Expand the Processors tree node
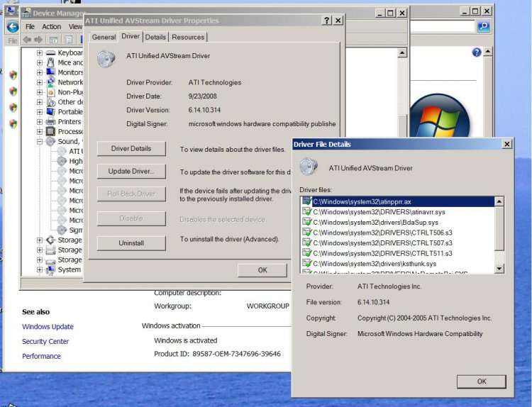532x407 pixels. click(40, 132)
